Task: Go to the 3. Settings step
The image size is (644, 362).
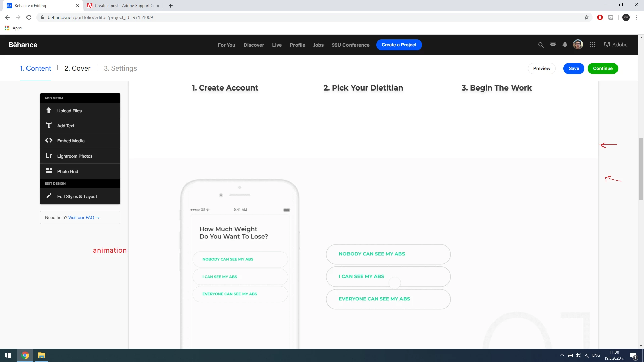Action: (120, 68)
